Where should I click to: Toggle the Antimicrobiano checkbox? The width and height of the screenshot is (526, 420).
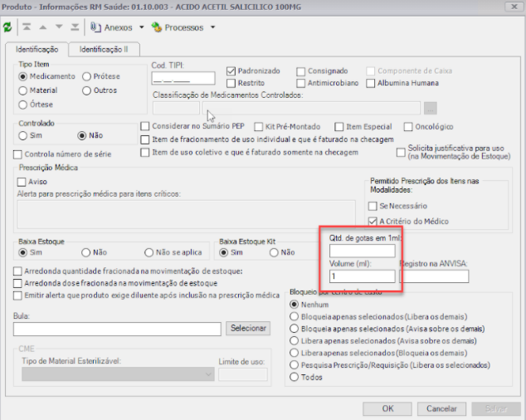[301, 83]
